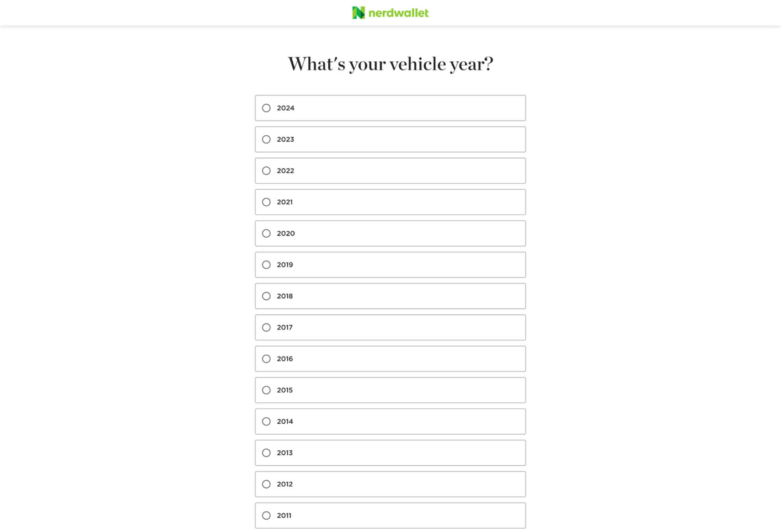
Task: Choose the 2015 radio button
Action: (x=266, y=390)
